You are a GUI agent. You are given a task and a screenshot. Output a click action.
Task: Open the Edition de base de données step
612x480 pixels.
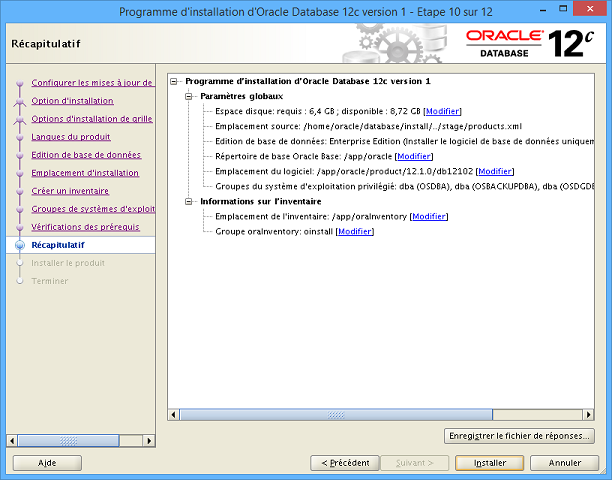point(86,155)
